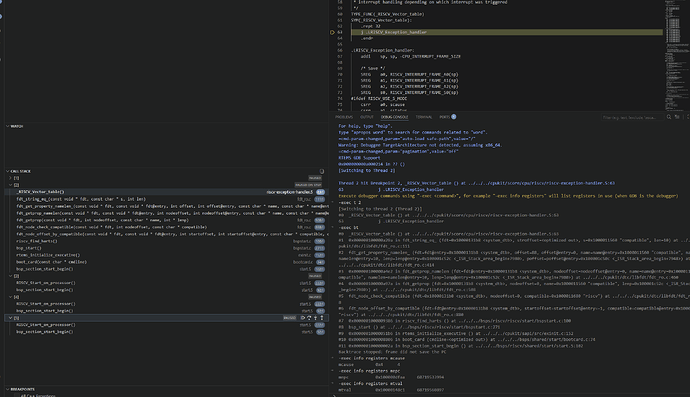Select fdt_getprop_namelen stack frame
This screenshot has width=690, height=397.
click(x=172, y=213)
